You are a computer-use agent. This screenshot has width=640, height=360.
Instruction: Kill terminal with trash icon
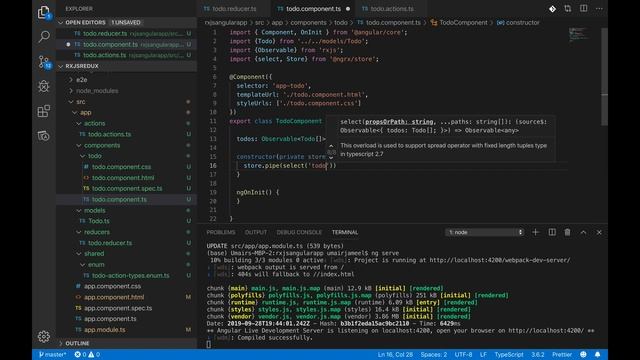tap(567, 232)
